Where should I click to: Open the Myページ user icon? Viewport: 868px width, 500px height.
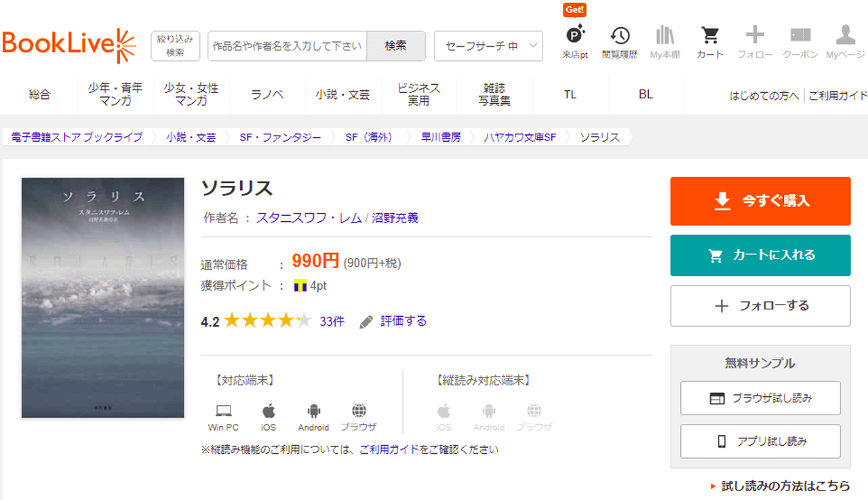click(x=845, y=37)
